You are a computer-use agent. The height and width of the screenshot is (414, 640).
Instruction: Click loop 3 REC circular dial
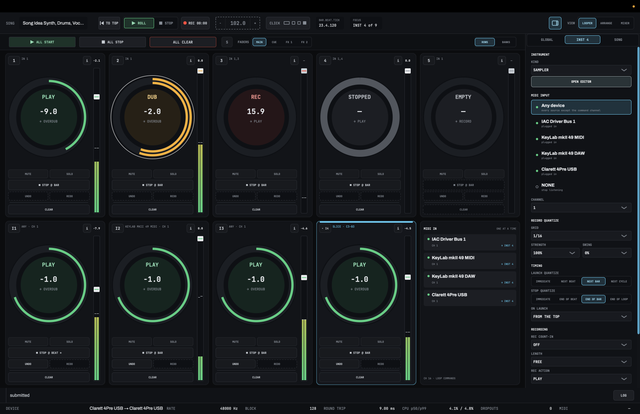[256, 117]
